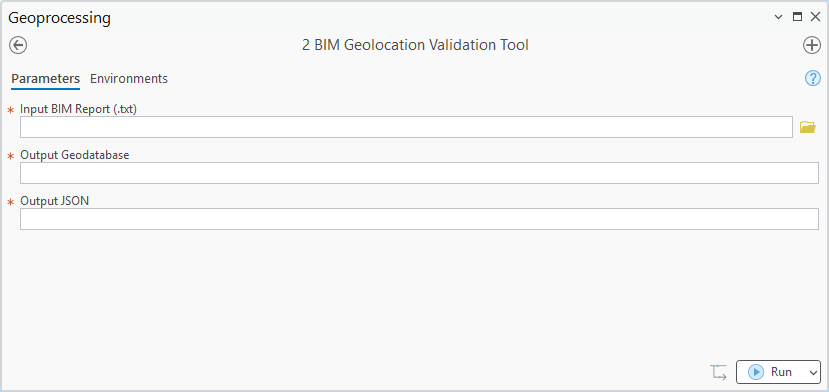Open the add tool plus icon
Image resolution: width=829 pixels, height=392 pixels.
tap(812, 45)
